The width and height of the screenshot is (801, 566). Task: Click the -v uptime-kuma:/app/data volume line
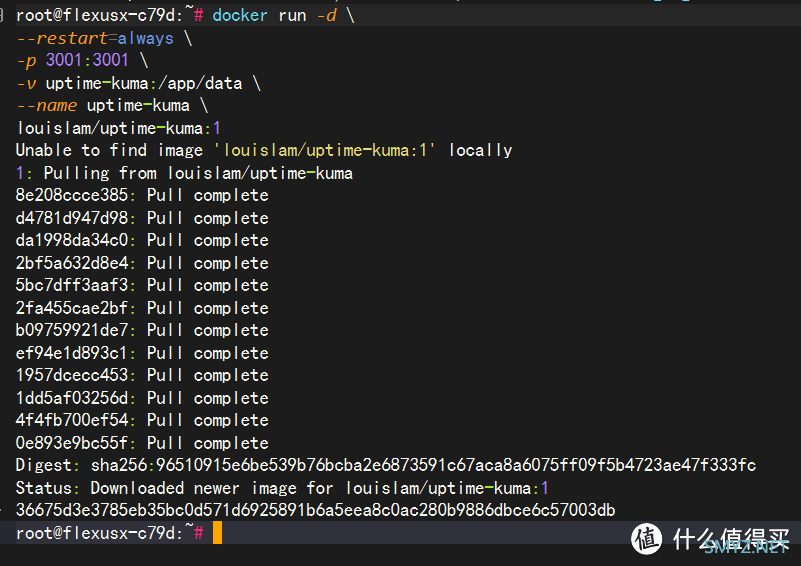click(138, 83)
